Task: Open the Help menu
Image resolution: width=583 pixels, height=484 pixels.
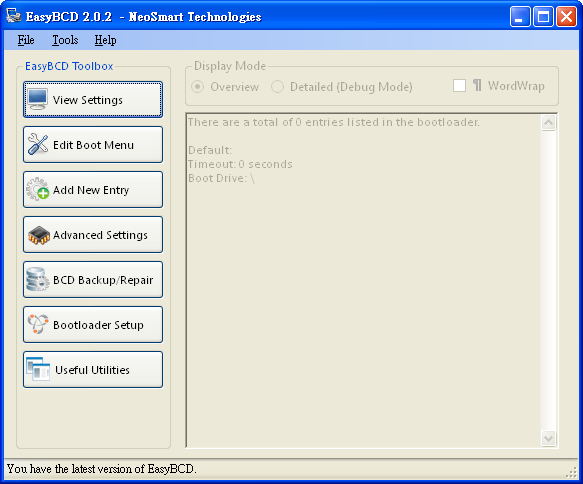Action: tap(105, 40)
